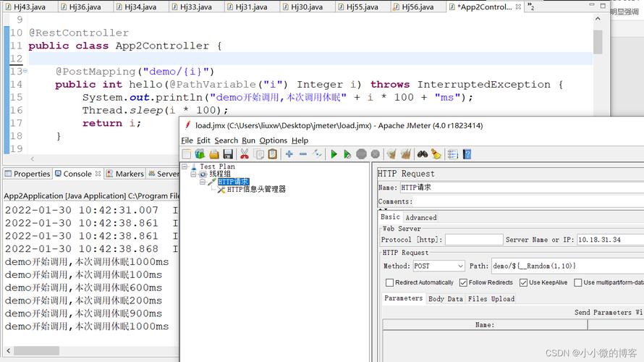Viewport: 644px width, 362px height.
Task: Switch to the Hj56.java editor tab
Action: [414, 7]
